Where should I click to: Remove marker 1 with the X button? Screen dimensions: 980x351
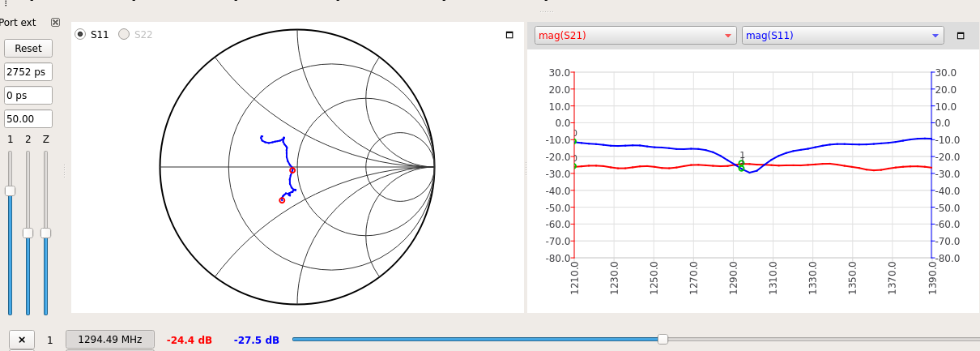[22, 340]
